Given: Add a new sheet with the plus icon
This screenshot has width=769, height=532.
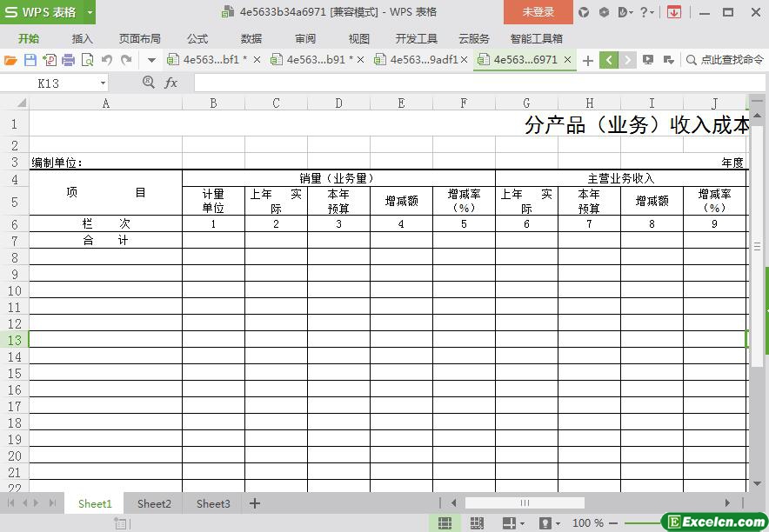Looking at the screenshot, I should click(x=255, y=503).
